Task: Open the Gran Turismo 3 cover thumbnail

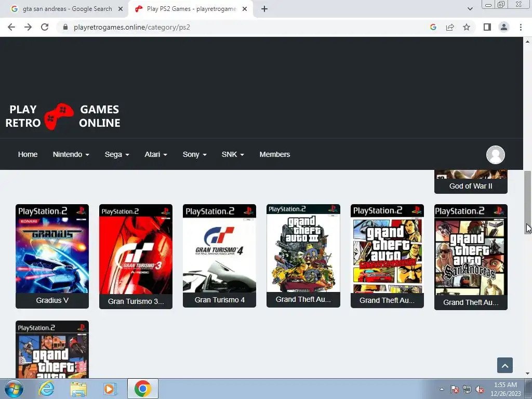Action: pyautogui.click(x=136, y=249)
